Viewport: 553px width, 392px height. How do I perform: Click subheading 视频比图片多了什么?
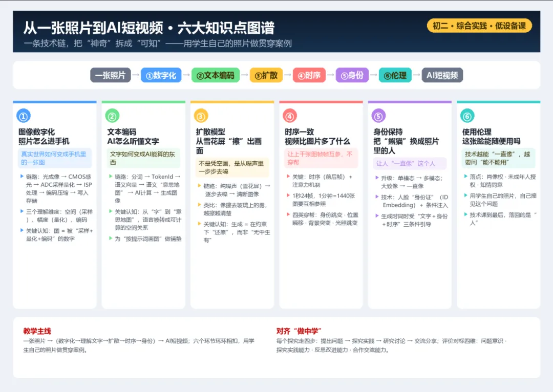tap(317, 141)
